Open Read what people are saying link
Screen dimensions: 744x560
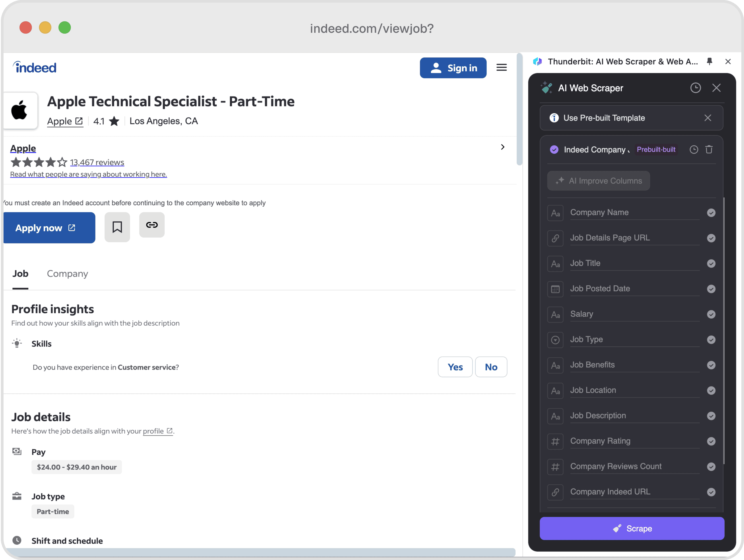click(88, 174)
